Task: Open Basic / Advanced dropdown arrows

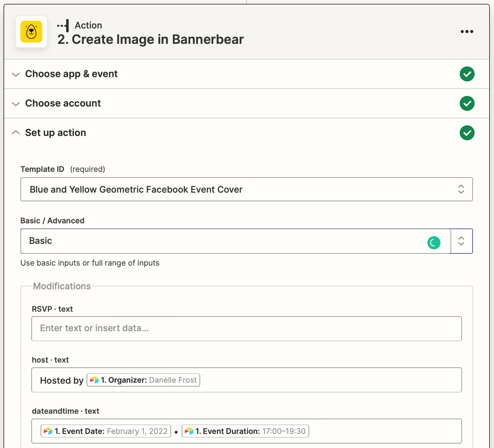Action: point(461,241)
